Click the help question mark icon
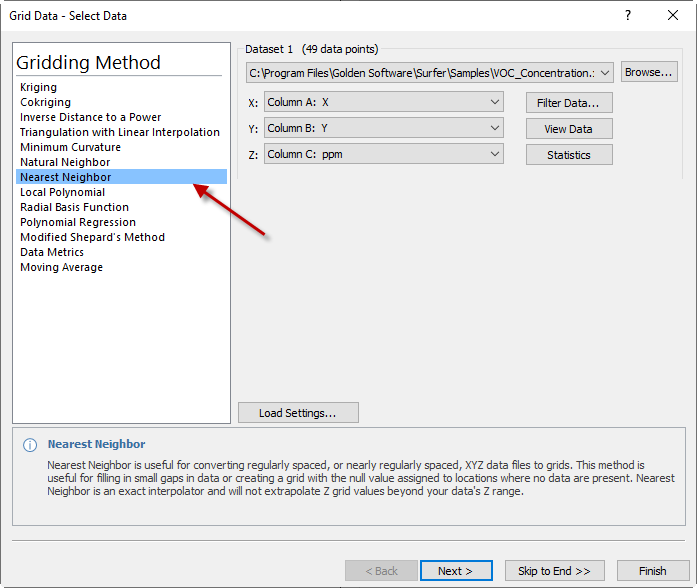Viewport: 697px width, 588px height. coord(628,15)
